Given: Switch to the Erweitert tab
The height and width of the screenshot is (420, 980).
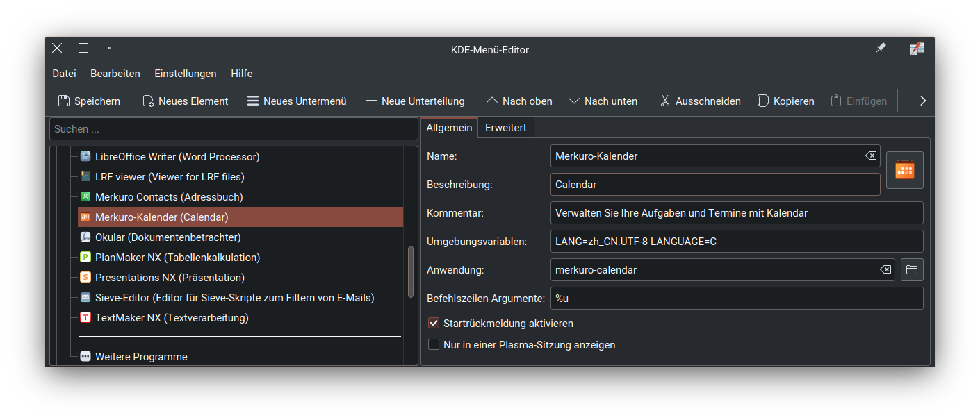Looking at the screenshot, I should pyautogui.click(x=506, y=128).
